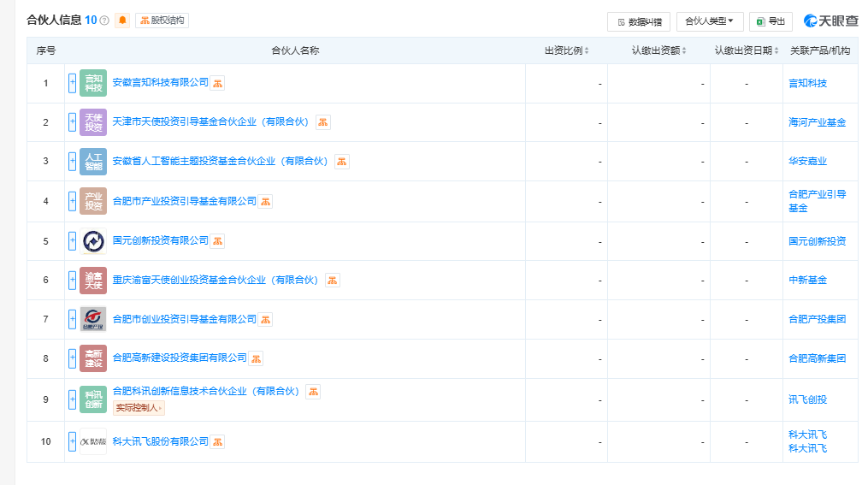Screen dimensions: 868x485
Task: Open related product link 合肥高新集团
Action: (x=817, y=358)
